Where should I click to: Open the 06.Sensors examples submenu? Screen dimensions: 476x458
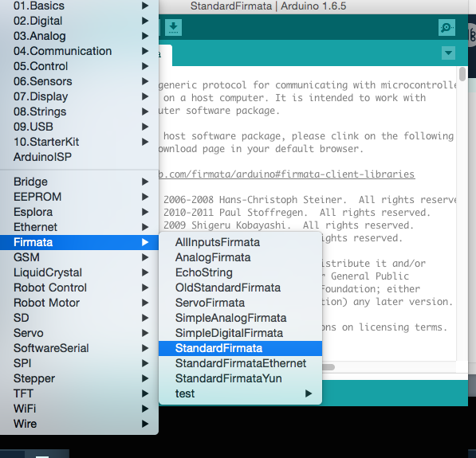[79, 81]
